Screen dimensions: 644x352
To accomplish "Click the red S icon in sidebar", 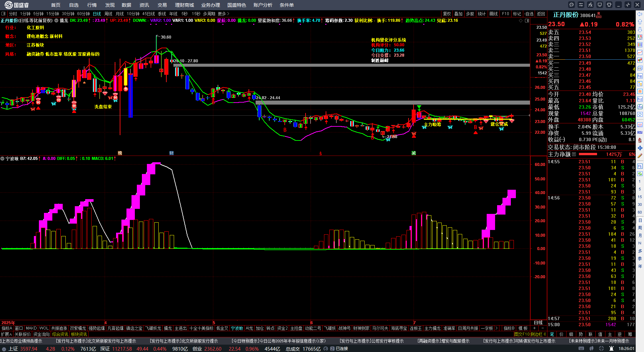I will 640,140.
